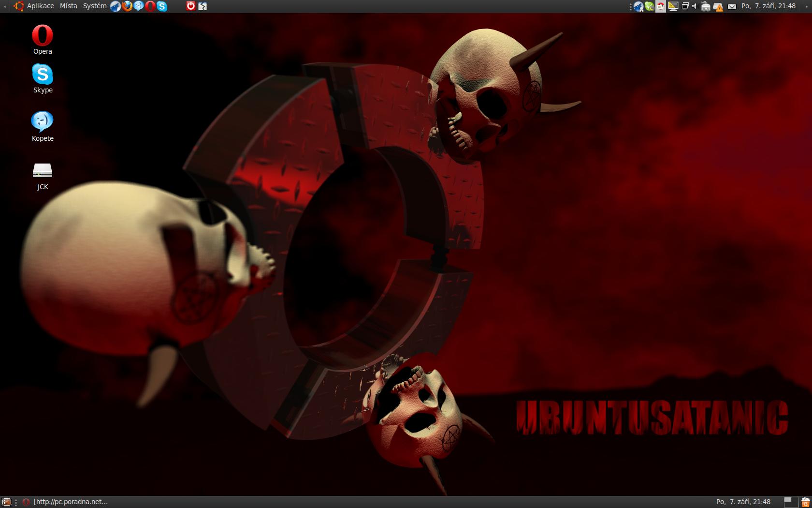This screenshot has width=812, height=508.
Task: Click the warning notification tray icon
Action: tap(719, 7)
